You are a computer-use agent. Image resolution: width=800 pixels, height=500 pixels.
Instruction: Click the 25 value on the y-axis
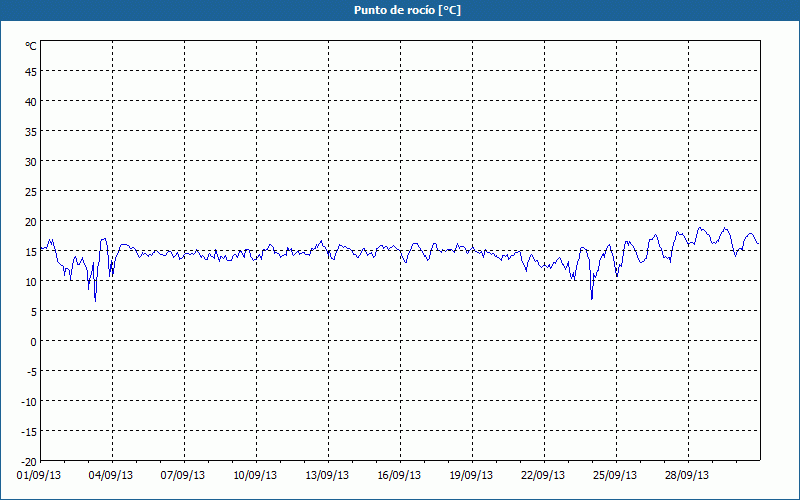(x=31, y=192)
